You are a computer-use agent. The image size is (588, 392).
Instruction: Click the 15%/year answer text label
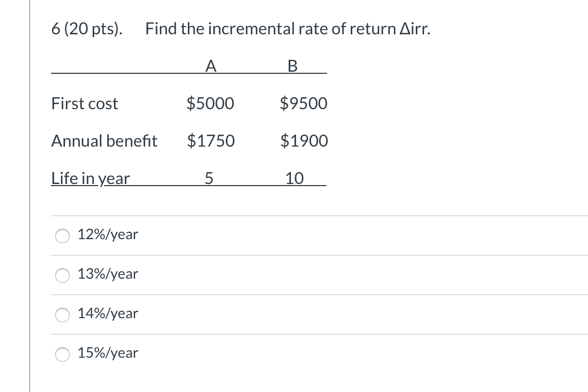(x=107, y=353)
